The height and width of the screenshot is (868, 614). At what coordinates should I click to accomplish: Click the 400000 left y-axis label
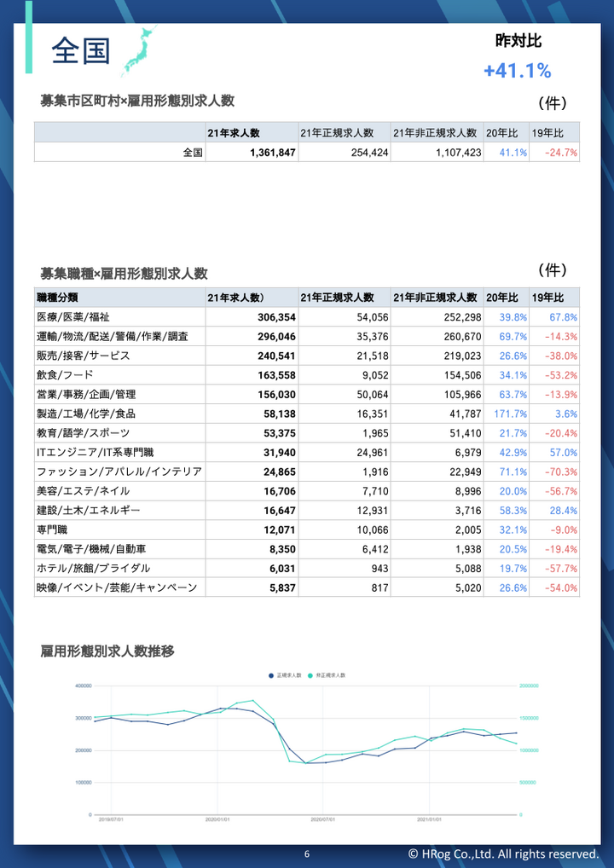pos(83,686)
